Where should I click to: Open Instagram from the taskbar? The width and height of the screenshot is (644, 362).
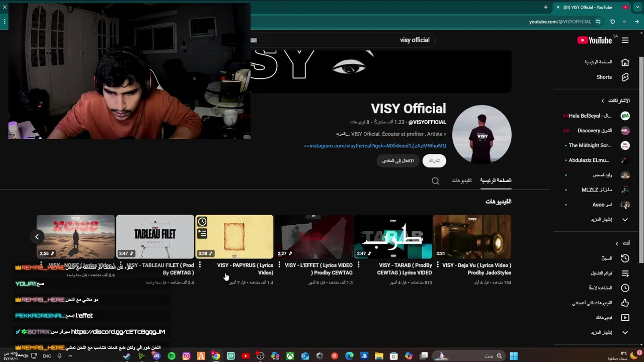(x=186, y=356)
